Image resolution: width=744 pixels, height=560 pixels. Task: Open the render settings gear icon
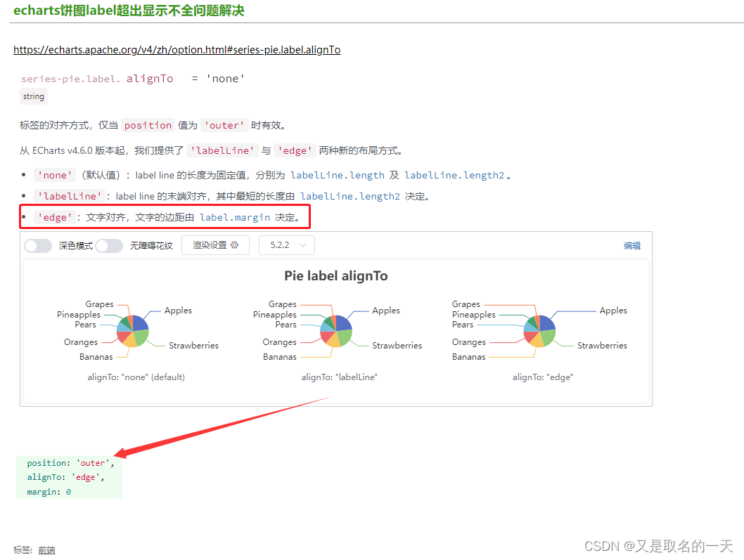click(x=235, y=246)
